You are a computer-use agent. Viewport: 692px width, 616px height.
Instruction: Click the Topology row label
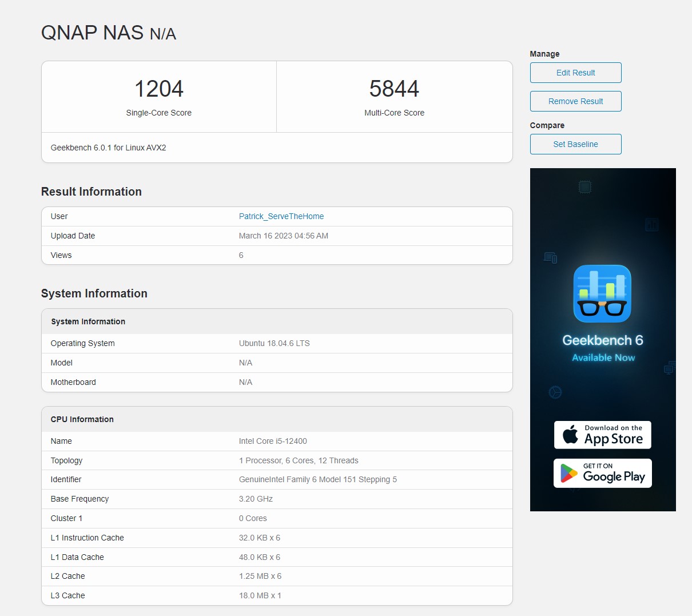point(66,460)
